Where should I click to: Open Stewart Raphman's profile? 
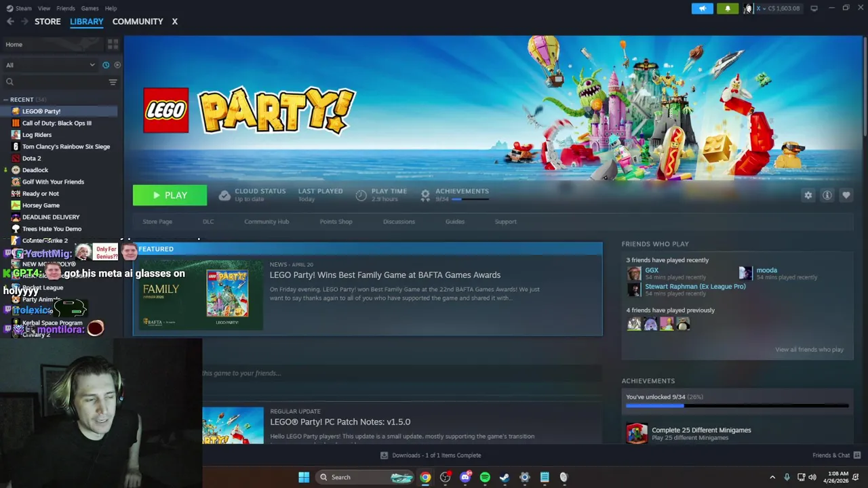(x=695, y=287)
